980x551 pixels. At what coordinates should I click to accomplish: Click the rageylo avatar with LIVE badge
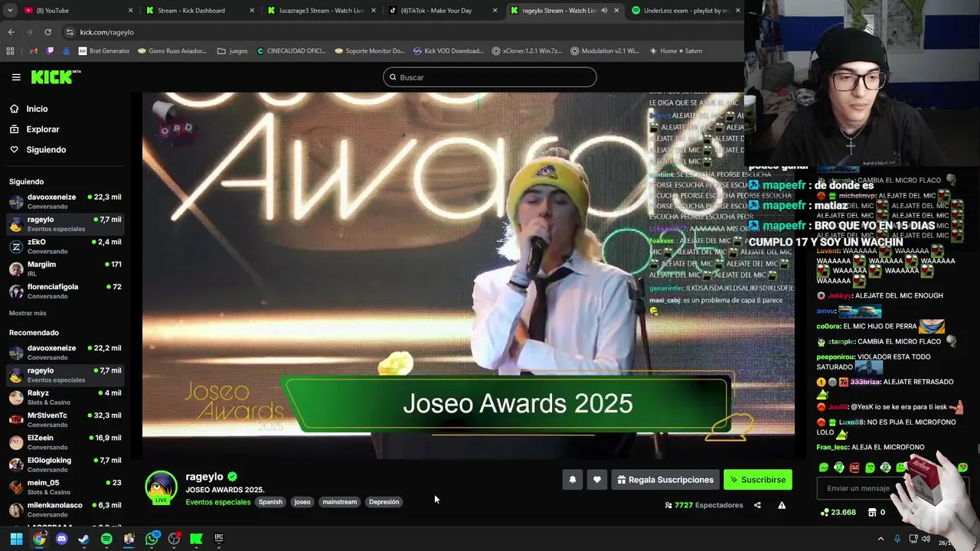tap(161, 488)
